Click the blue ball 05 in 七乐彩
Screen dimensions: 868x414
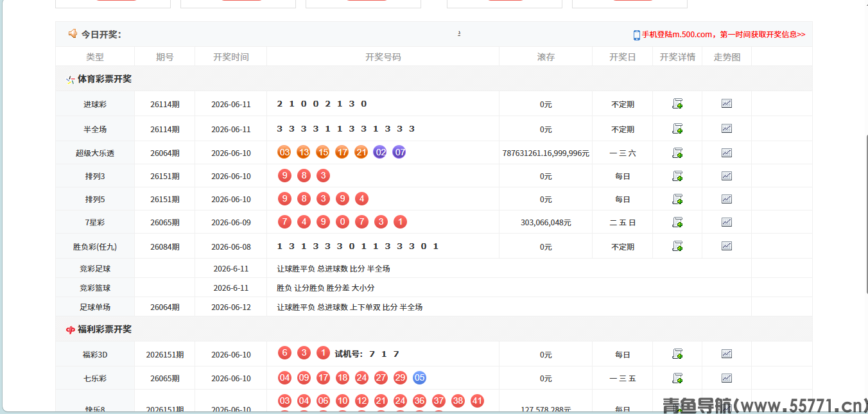419,377
